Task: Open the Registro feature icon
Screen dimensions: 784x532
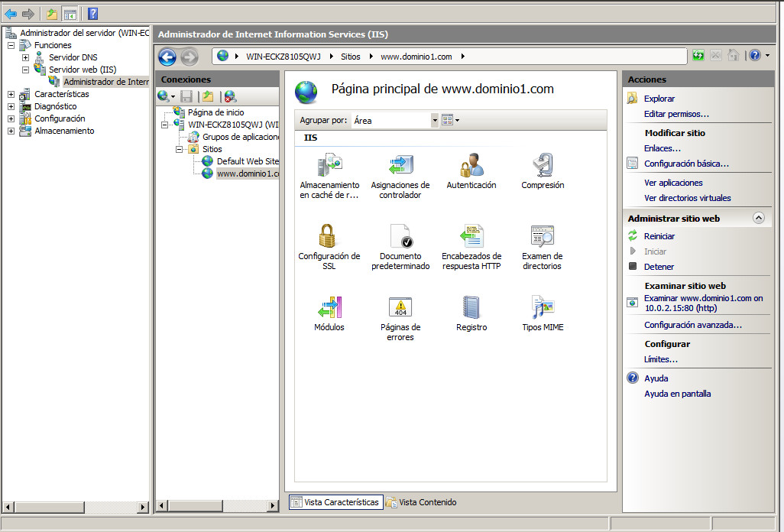Action: tap(471, 309)
